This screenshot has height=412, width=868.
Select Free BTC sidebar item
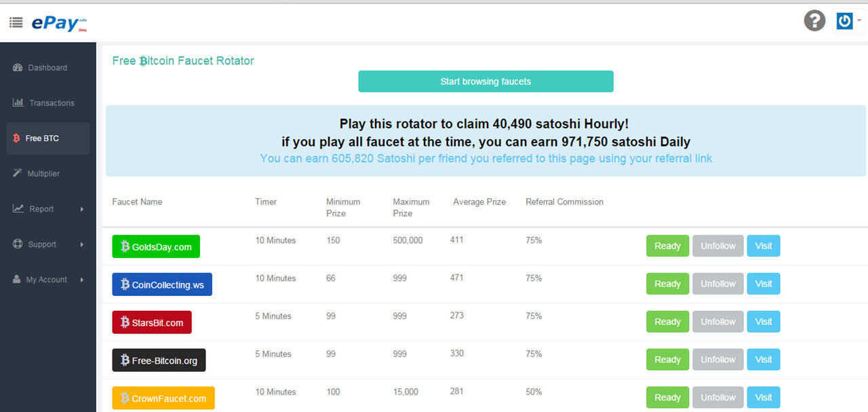coord(48,138)
